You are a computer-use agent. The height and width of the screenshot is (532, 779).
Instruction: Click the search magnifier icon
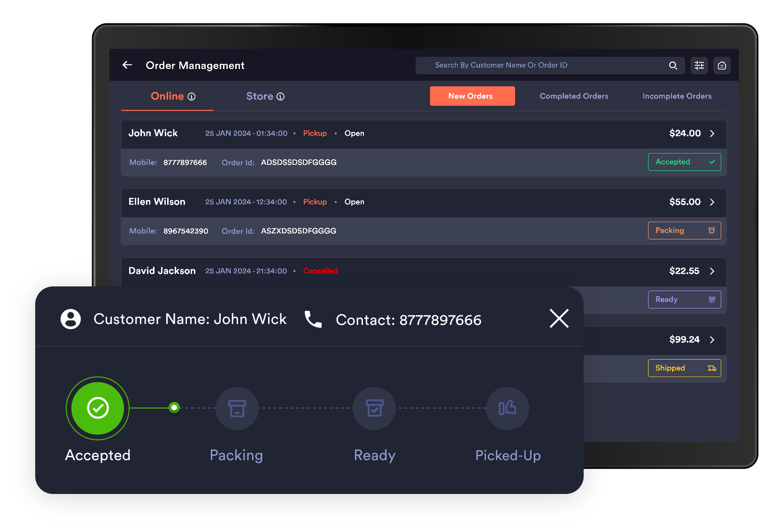[673, 65]
